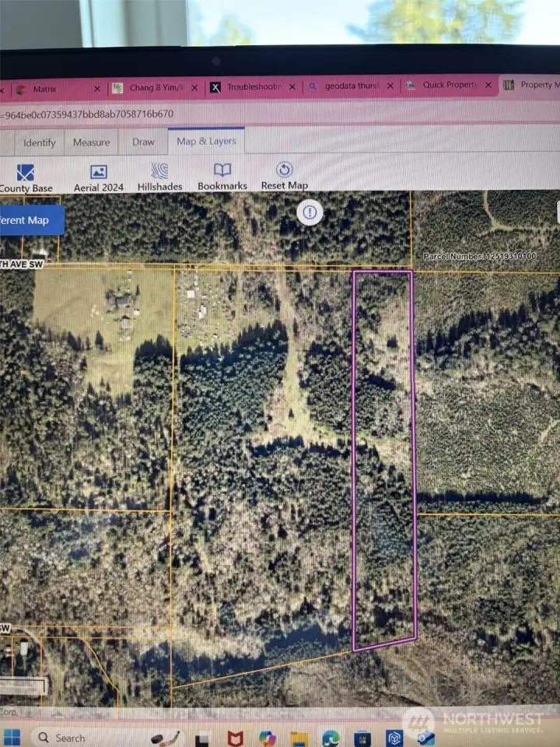The image size is (560, 747).
Task: Open File Explorer from the taskbar
Action: [299, 738]
